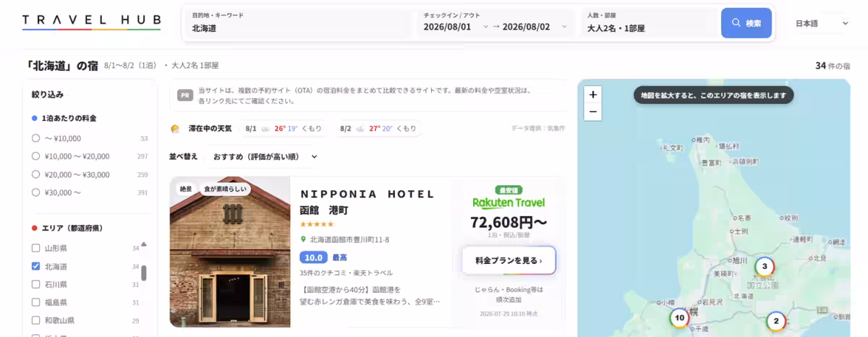Click the 地図を拡大すると map notice banner
This screenshot has height=337, width=868.
[714, 95]
